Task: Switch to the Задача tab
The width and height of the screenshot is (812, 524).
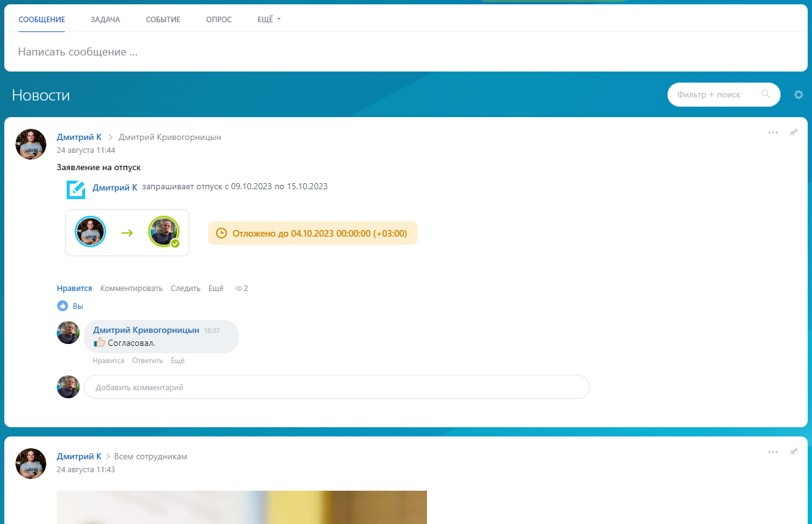Action: point(106,20)
